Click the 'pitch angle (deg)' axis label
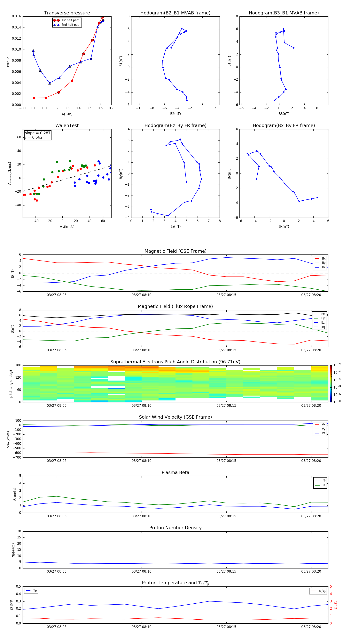351x644 pixels. pyautogui.click(x=11, y=384)
